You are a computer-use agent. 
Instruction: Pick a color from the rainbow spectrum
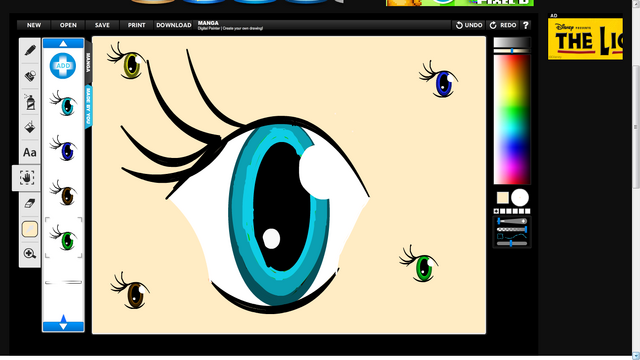pyautogui.click(x=512, y=120)
